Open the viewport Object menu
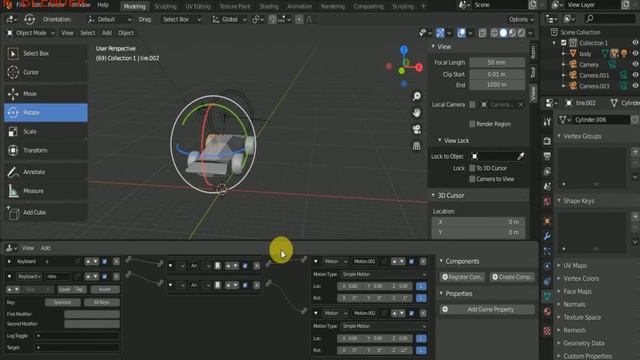Viewport: 640px width, 360px height. tap(126, 33)
